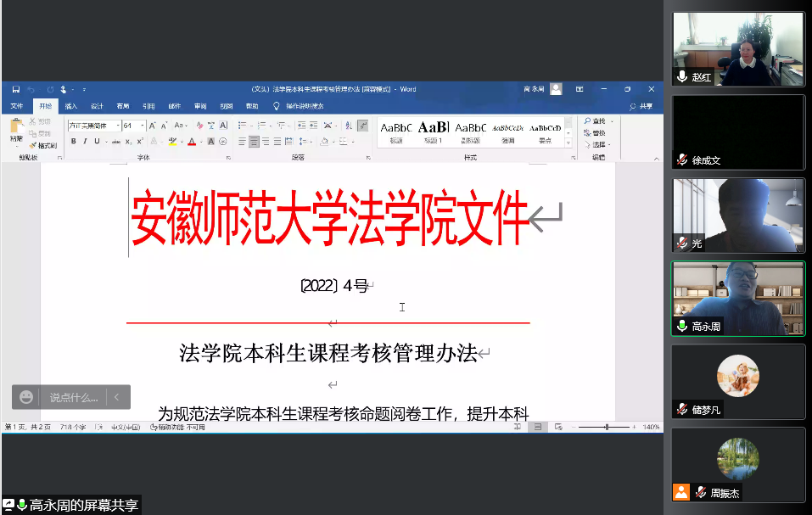
Task: Click the Find magnifier icon in editing group
Action: pos(588,121)
